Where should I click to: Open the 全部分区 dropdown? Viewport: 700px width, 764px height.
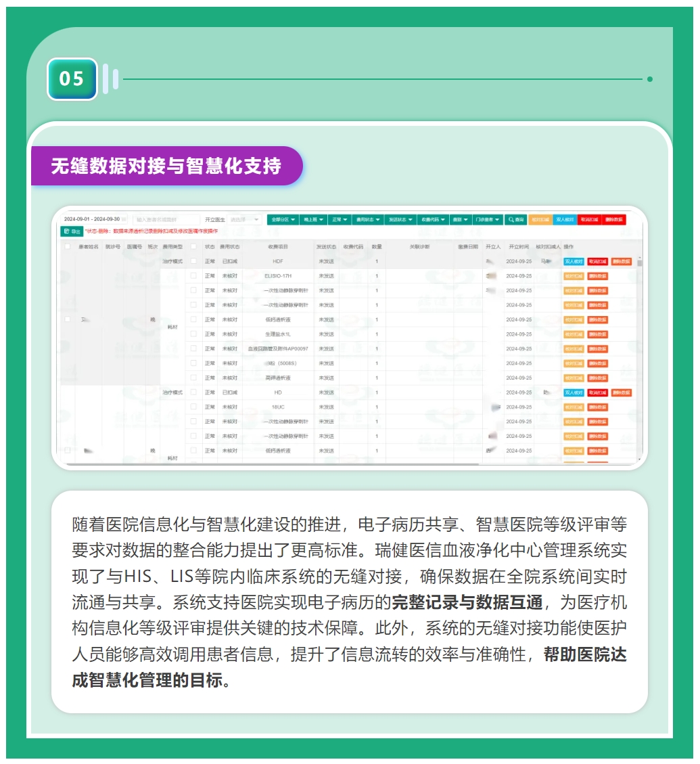283,220
